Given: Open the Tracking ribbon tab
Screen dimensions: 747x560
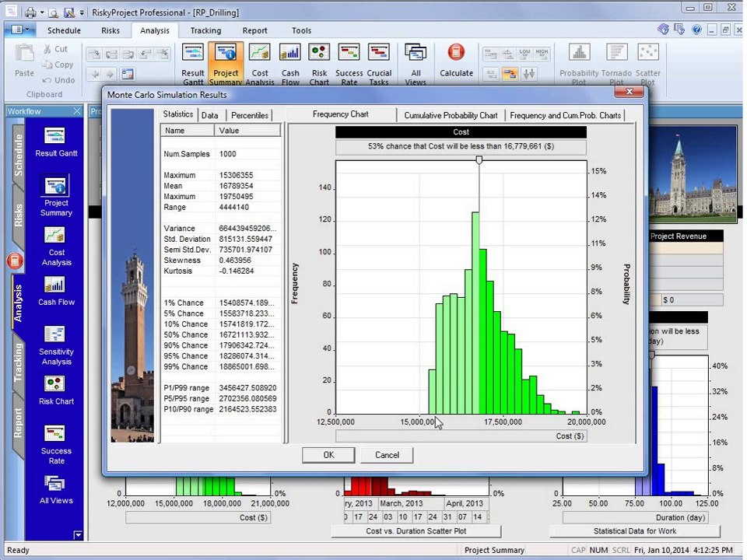Looking at the screenshot, I should coord(205,30).
